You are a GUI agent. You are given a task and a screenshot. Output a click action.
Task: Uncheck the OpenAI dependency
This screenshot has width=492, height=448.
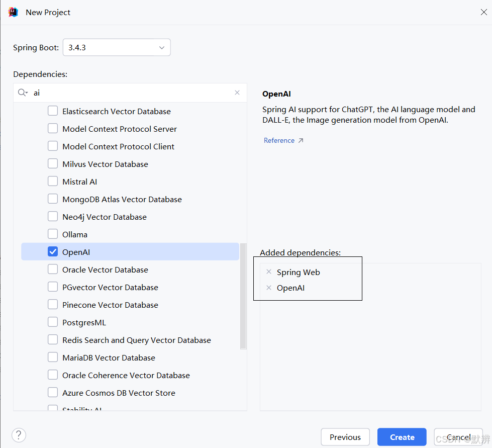tap(53, 252)
